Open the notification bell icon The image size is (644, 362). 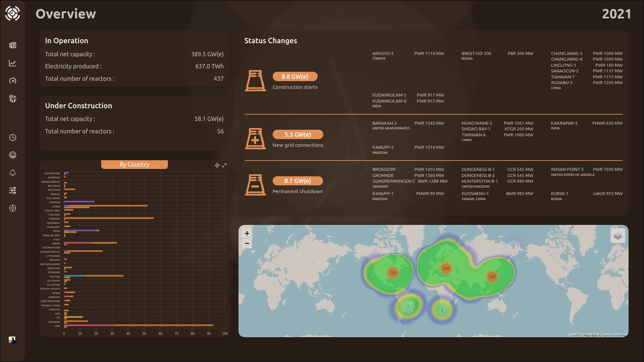[x=13, y=173]
